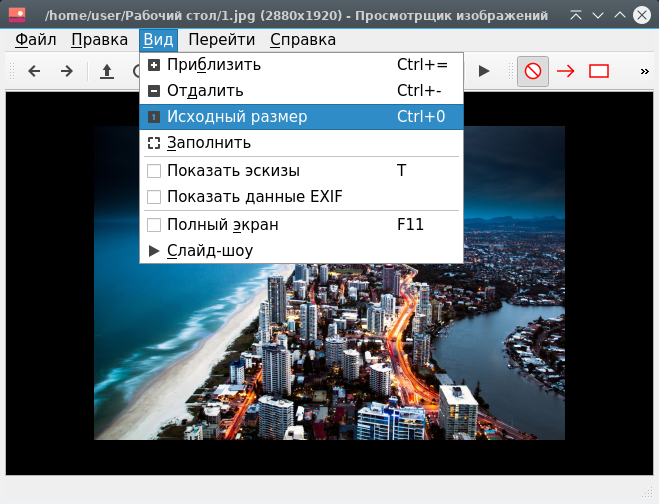Check the Полный экран option
This screenshot has width=659, height=504.
154,225
